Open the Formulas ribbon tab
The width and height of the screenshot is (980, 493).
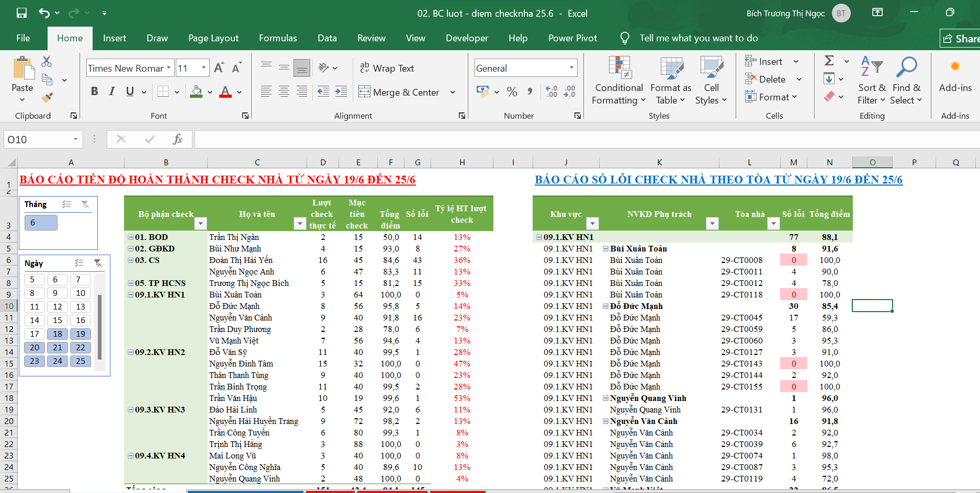tap(278, 38)
